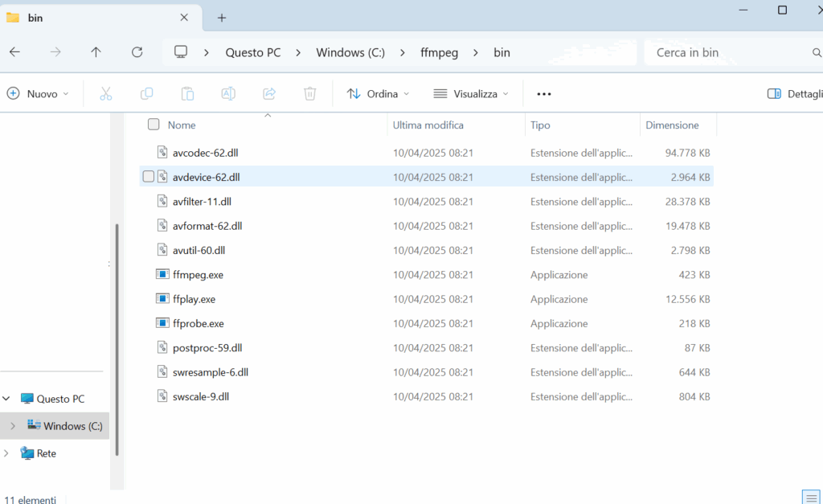Sort by Tipo column header
Viewport: 823px width, 504px height.
coord(540,125)
